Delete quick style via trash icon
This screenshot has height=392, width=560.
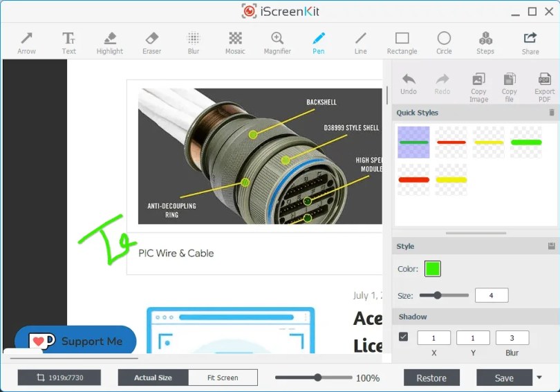tap(552, 113)
